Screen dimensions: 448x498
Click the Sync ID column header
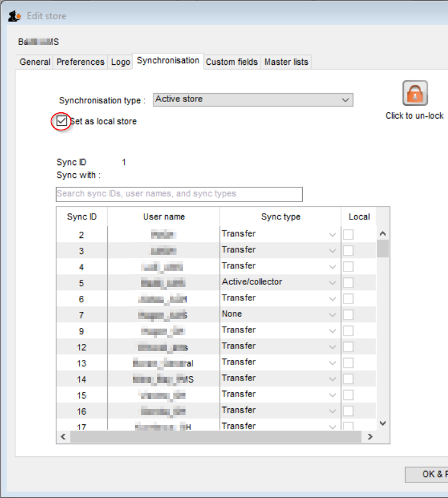tap(82, 217)
